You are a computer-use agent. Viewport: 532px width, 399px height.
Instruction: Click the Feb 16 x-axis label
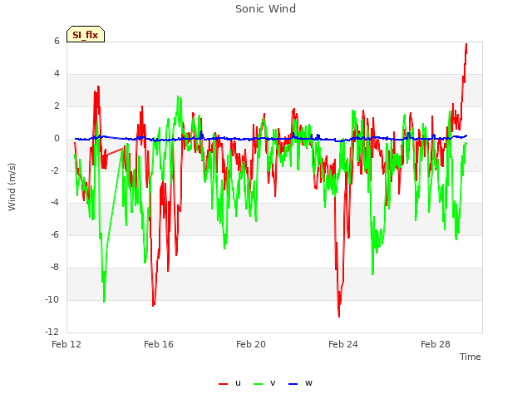[x=159, y=344]
